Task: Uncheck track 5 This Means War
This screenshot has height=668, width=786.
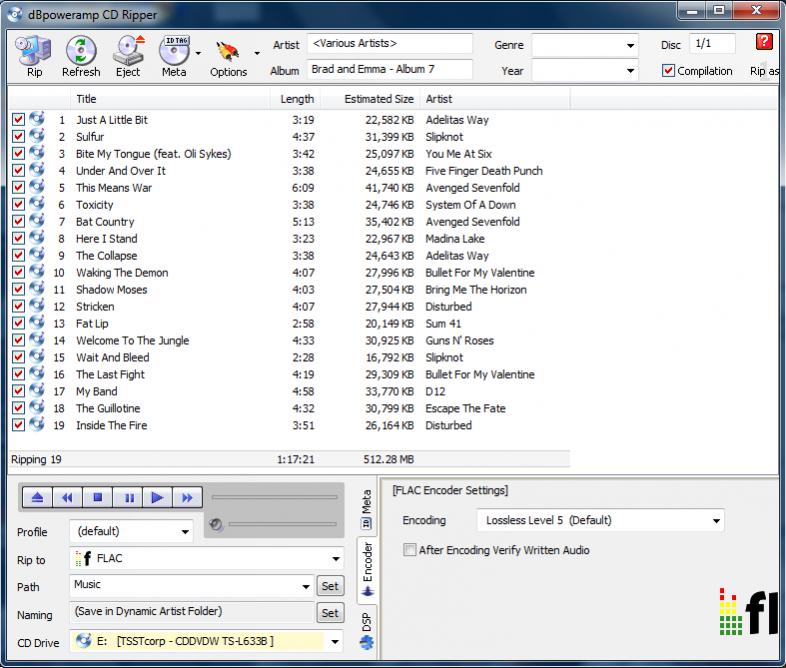Action: click(18, 188)
